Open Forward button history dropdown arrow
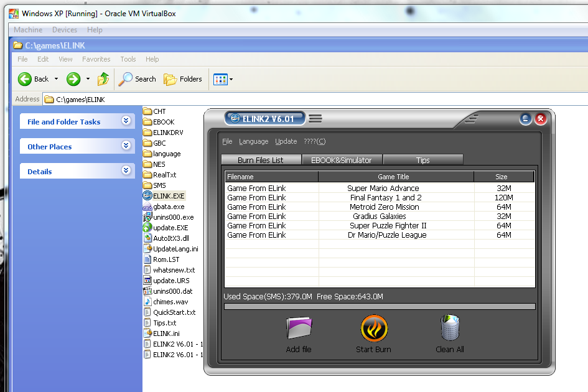588x392 pixels. click(x=88, y=79)
